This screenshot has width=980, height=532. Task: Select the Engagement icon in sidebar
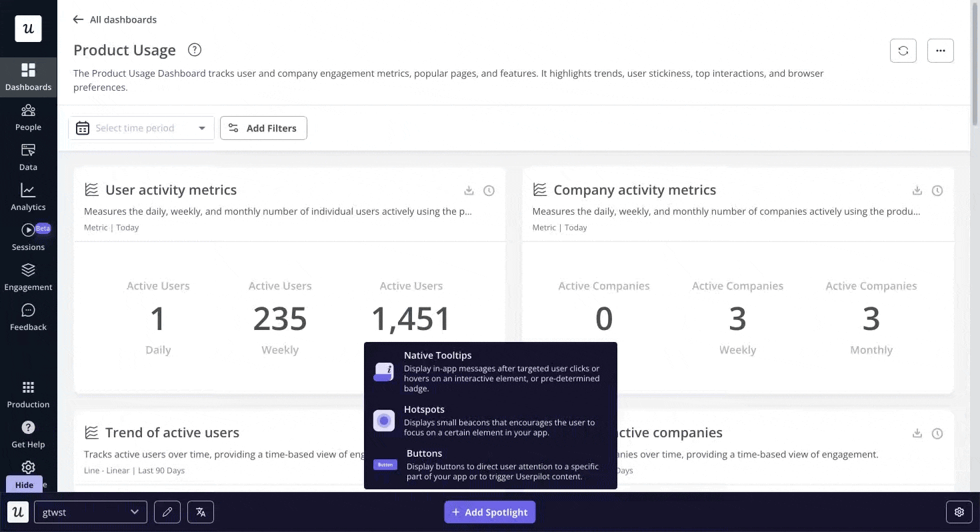click(x=28, y=277)
